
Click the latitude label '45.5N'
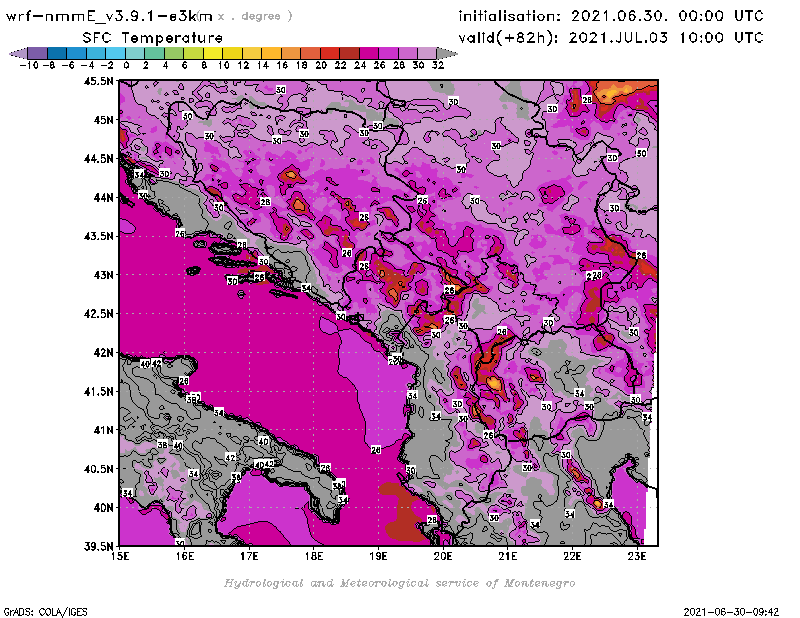pyautogui.click(x=99, y=81)
